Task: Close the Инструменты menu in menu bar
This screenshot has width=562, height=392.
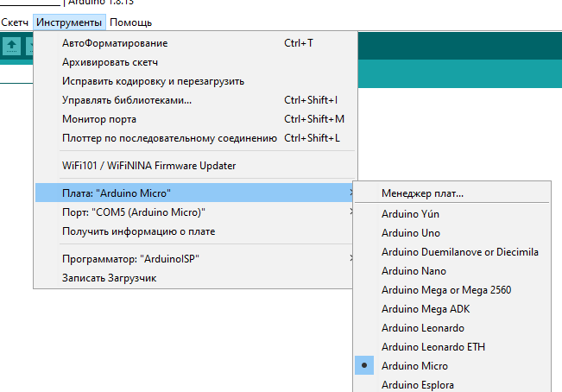Action: tap(70, 22)
